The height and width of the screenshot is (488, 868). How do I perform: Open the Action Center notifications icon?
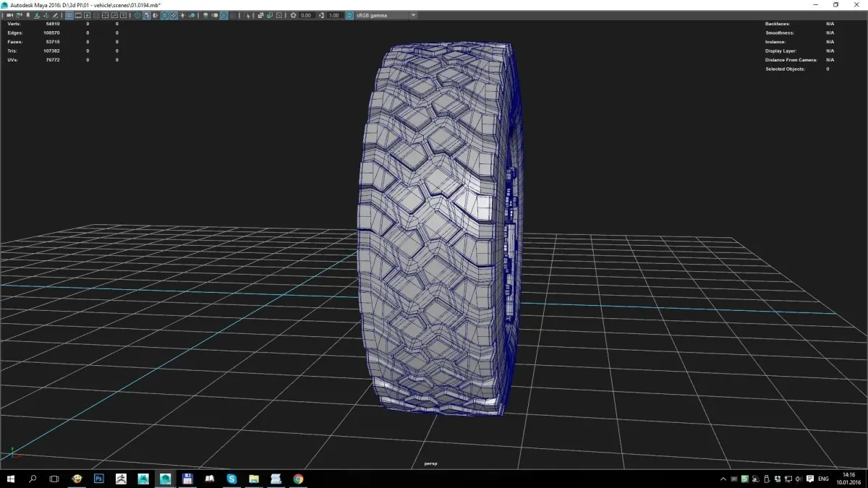[x=810, y=479]
